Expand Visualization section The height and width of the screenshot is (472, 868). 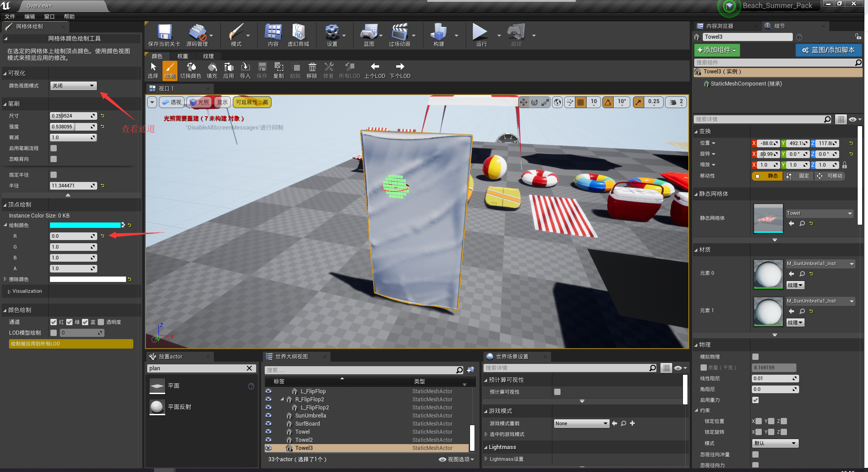pyautogui.click(x=9, y=291)
